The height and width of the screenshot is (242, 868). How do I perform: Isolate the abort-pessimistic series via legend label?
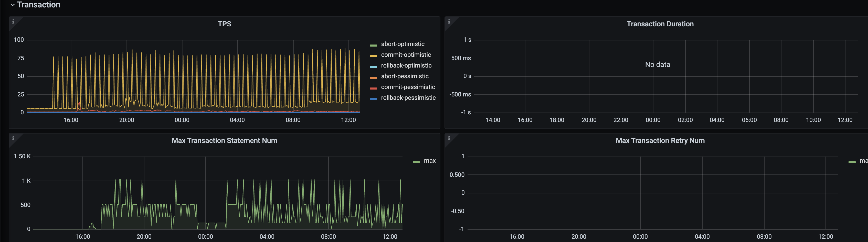[x=404, y=76]
